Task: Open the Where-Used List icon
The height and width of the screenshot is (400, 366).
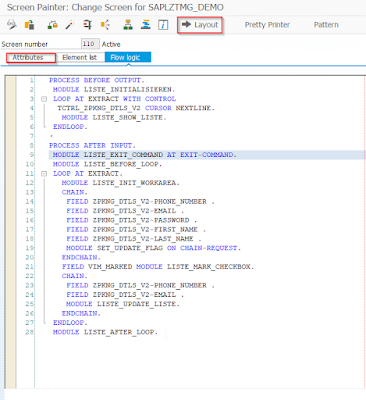Action: coord(105,25)
